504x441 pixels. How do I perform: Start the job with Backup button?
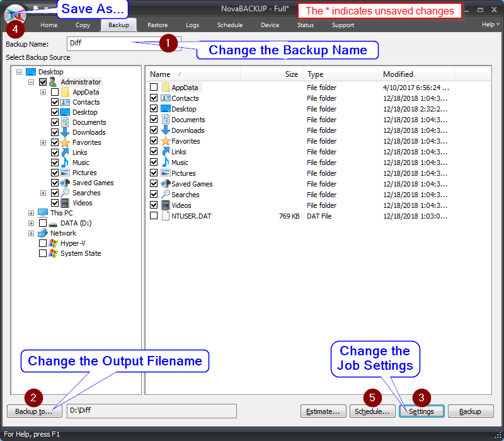[470, 411]
